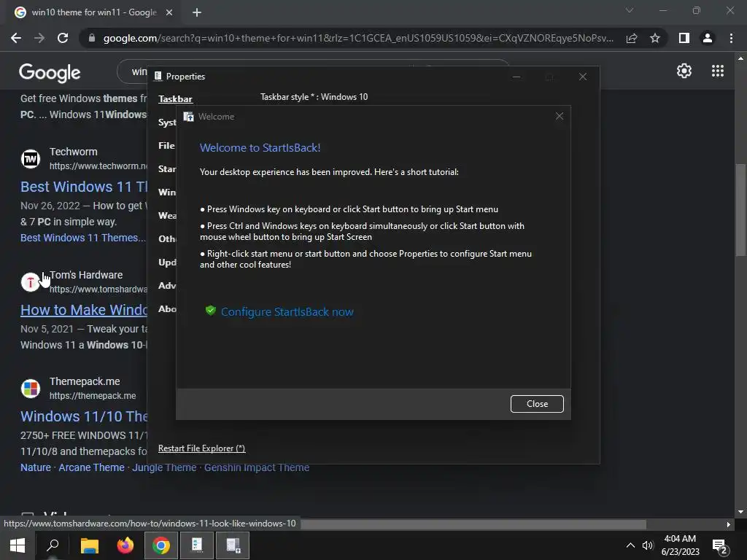Show hidden system tray icons
This screenshot has width=747, height=560.
[630, 545]
